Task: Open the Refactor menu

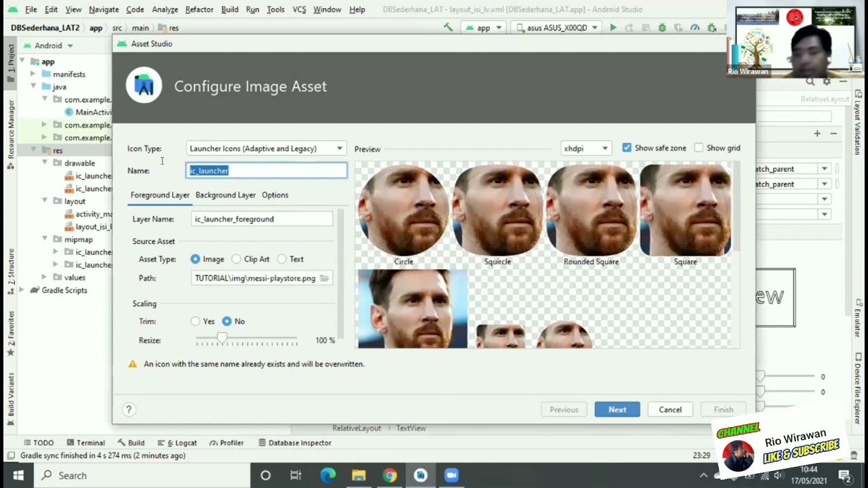Action: (x=199, y=9)
